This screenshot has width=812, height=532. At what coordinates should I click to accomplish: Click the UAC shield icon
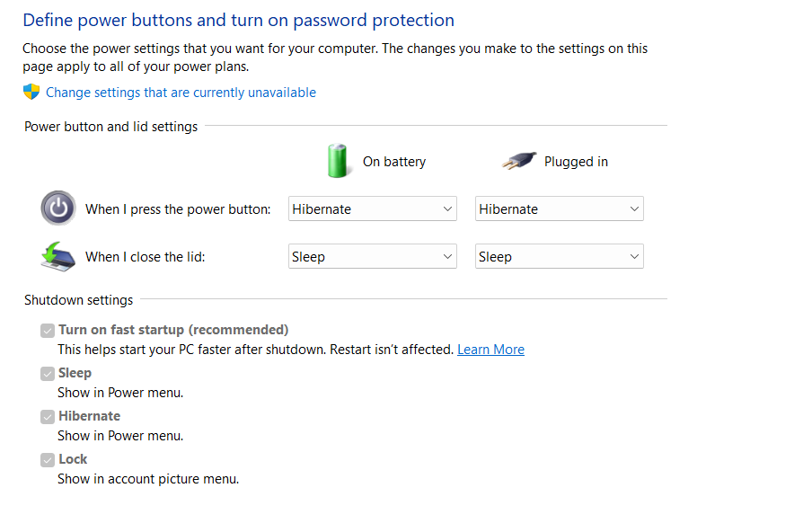[30, 92]
